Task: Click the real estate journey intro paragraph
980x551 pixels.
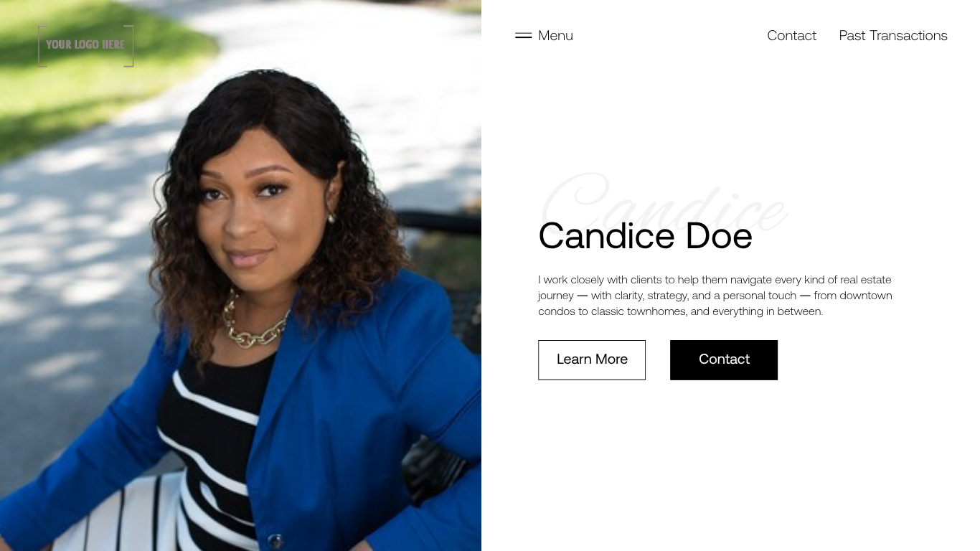Action: click(x=715, y=296)
